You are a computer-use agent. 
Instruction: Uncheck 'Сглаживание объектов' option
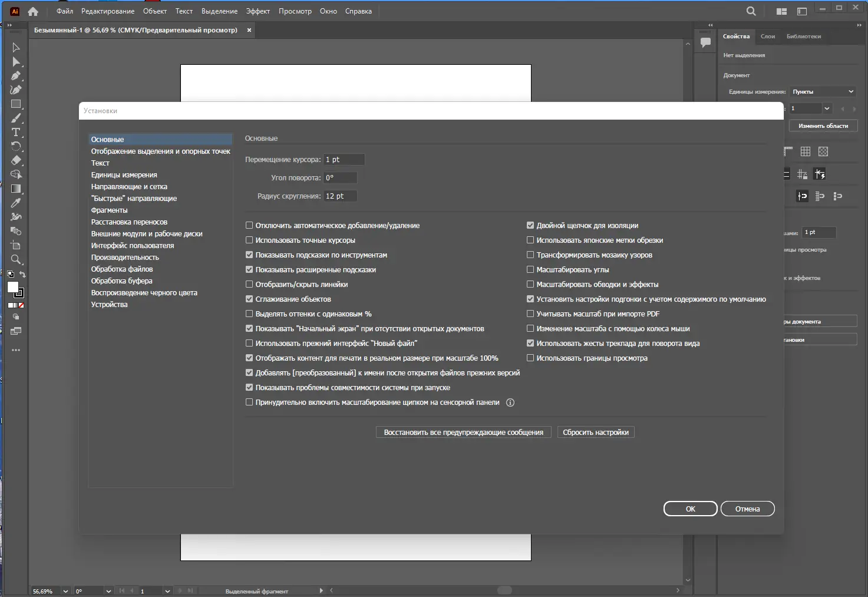(x=249, y=299)
